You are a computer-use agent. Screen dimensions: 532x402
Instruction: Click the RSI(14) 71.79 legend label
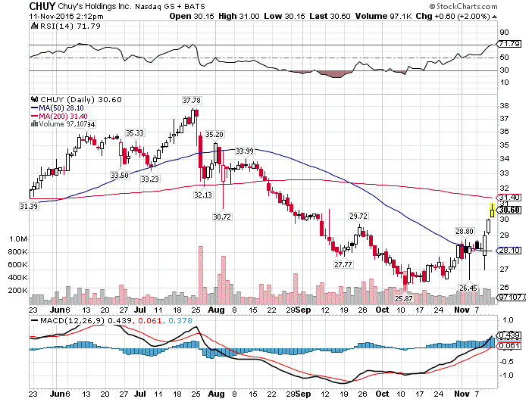coord(70,26)
